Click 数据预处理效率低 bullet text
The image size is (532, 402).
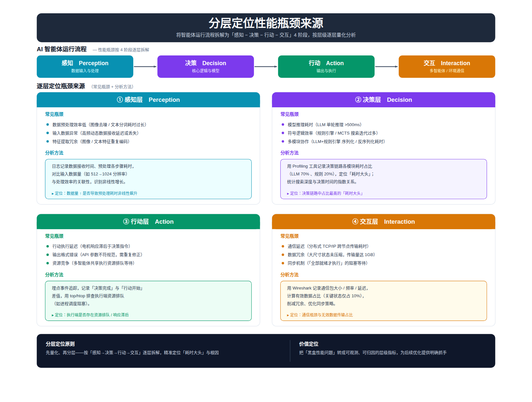(100, 125)
